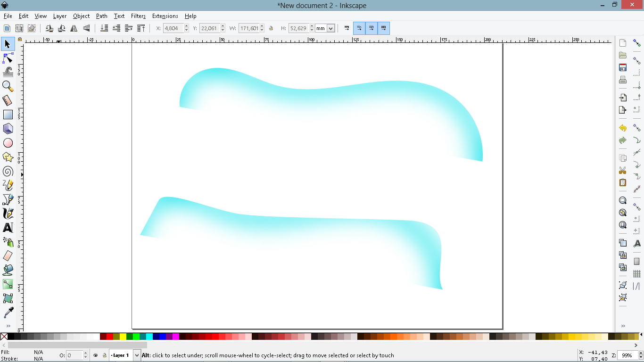Select the Spiral tool

pyautogui.click(x=8, y=171)
